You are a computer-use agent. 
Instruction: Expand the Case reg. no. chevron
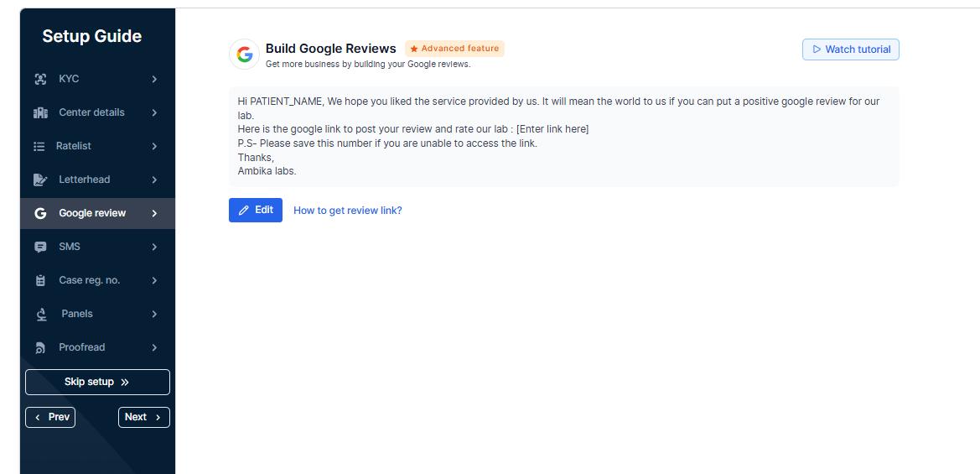point(153,281)
